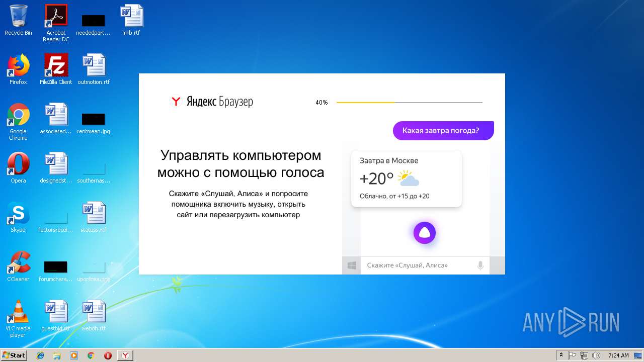This screenshot has height=362, width=644.
Task: Click the installation progress bar at 40%
Action: pos(409,103)
